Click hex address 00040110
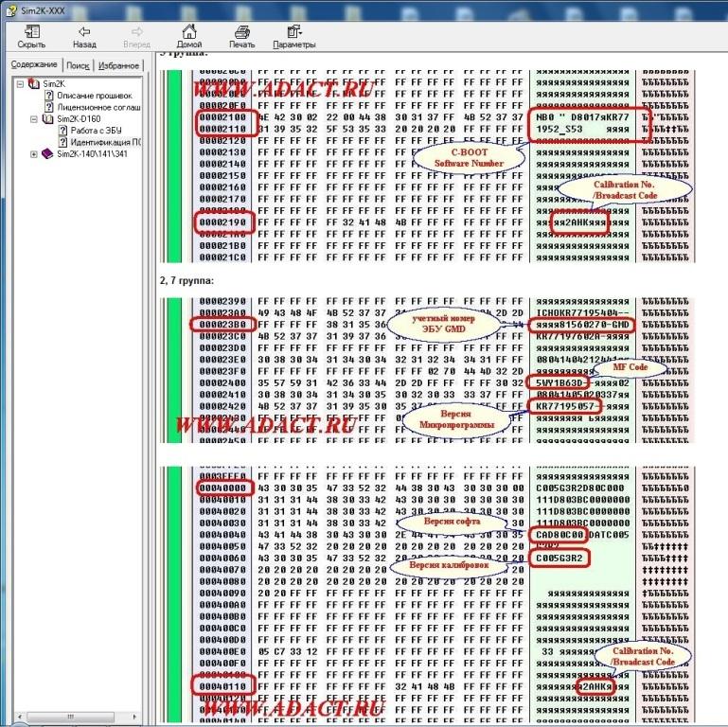The height and width of the screenshot is (727, 728). (x=222, y=686)
